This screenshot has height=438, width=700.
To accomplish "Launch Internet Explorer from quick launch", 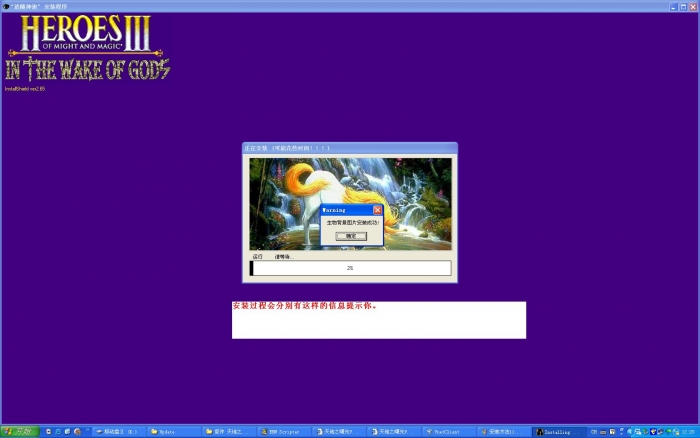I will click(x=58, y=432).
